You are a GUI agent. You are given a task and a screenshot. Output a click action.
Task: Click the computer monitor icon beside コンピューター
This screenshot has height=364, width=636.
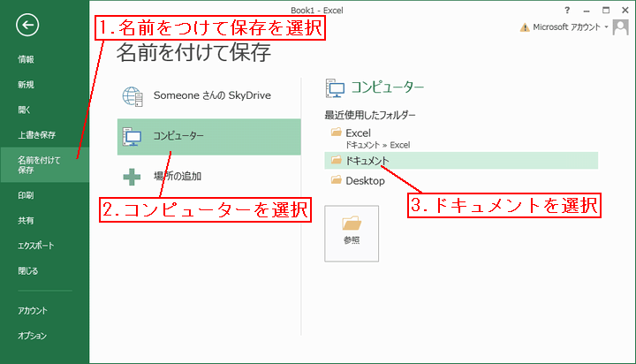132,136
